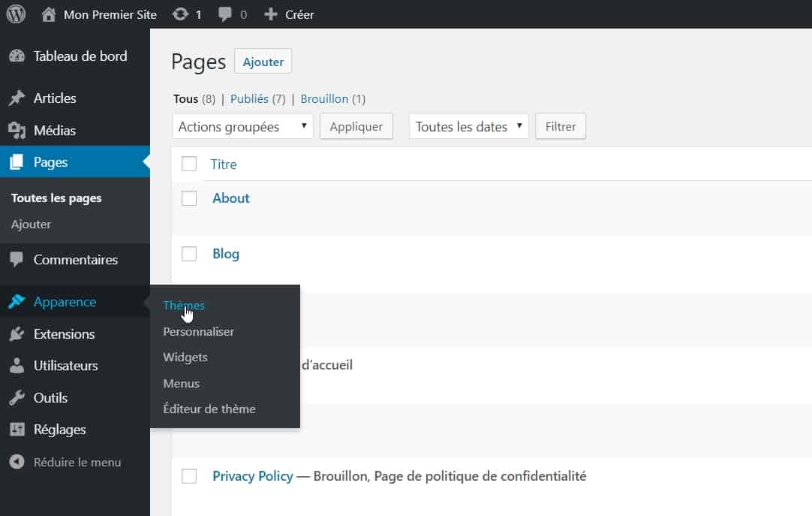The image size is (812, 516).
Task: Open the comments bubble icon in top bar
Action: 224,14
